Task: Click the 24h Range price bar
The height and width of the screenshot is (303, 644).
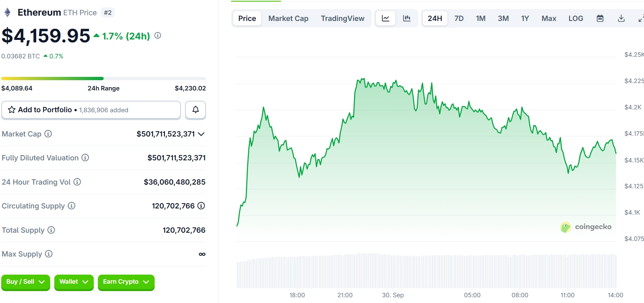Action: tap(104, 79)
